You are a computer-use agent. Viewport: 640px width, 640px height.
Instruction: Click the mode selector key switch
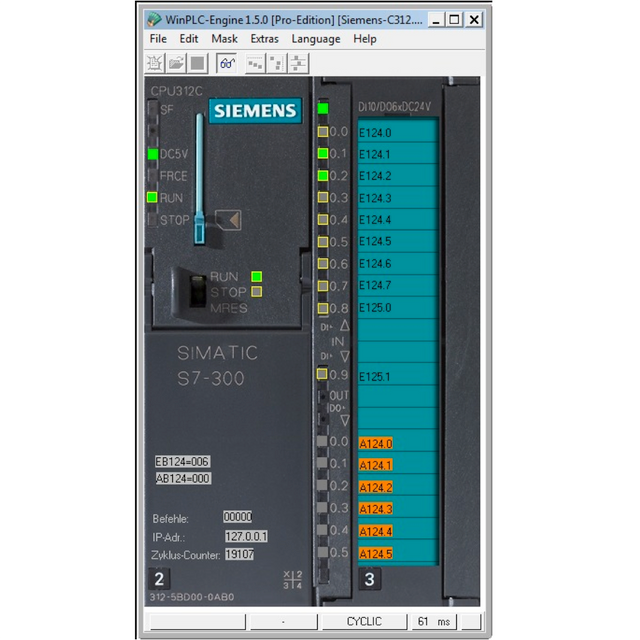pyautogui.click(x=198, y=291)
